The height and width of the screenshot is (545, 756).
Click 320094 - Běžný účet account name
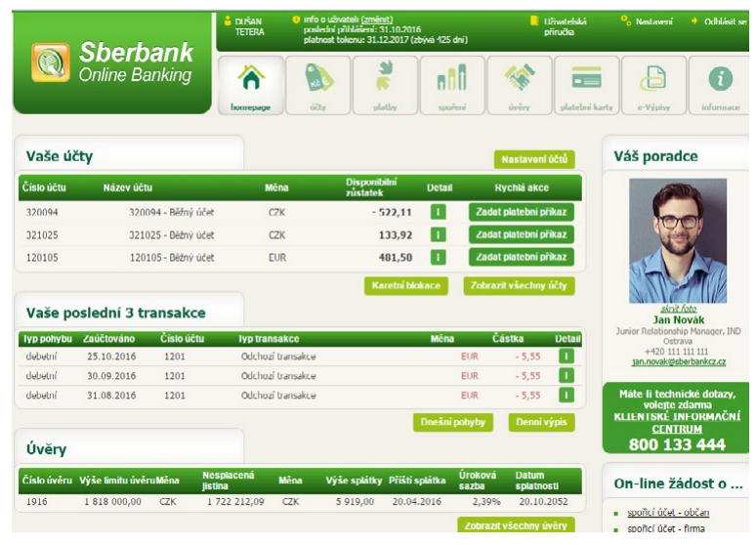(x=171, y=212)
